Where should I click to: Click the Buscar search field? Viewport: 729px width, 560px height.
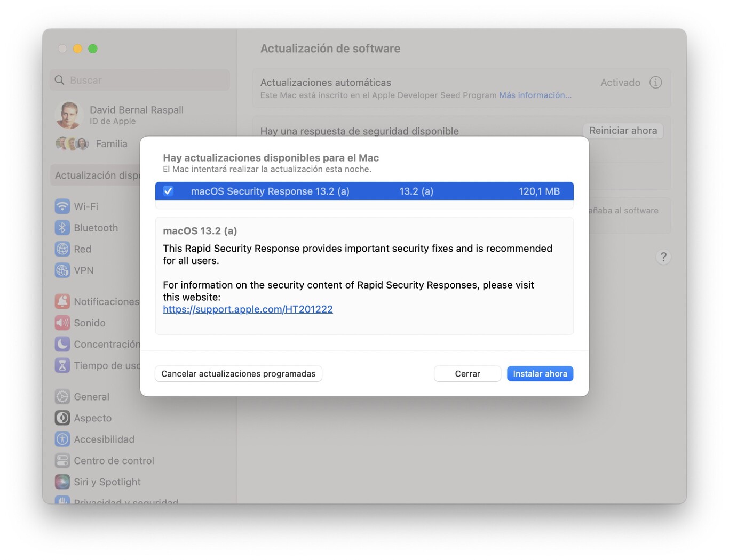point(140,80)
